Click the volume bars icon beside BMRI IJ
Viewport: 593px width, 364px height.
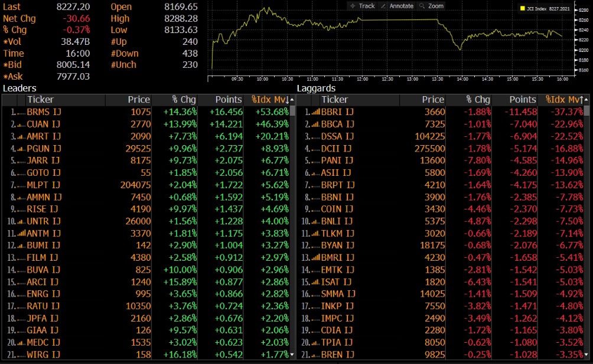coord(315,257)
